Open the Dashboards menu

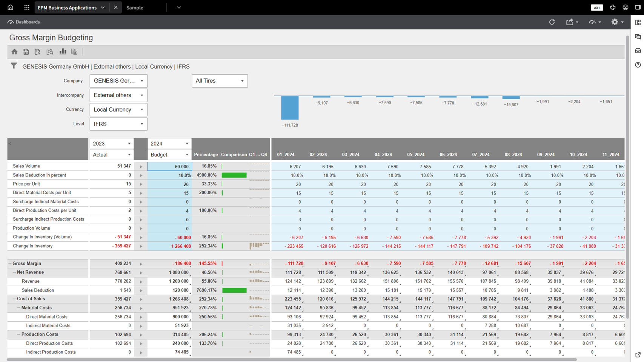coord(24,22)
